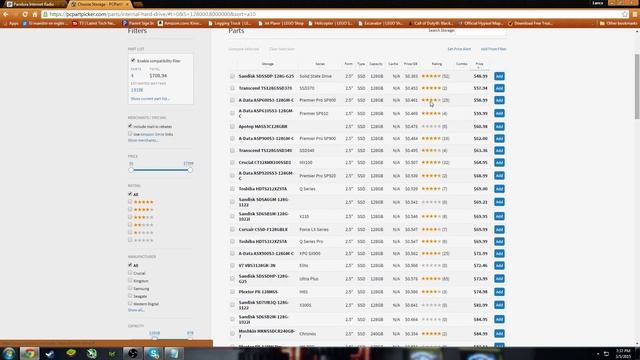Add the $64.95 Crucial MX100 drive
The image size is (640, 360).
point(499,162)
